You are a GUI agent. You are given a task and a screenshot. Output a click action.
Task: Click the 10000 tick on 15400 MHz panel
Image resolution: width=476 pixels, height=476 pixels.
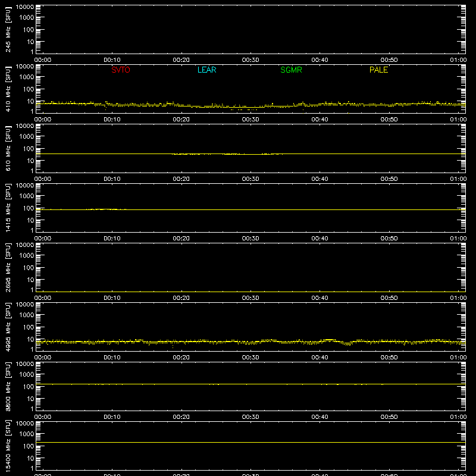pyautogui.click(x=25, y=424)
